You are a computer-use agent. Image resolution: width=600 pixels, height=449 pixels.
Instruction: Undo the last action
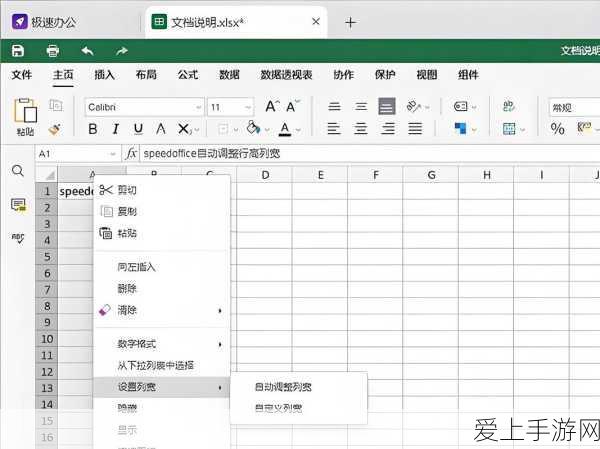pos(87,51)
